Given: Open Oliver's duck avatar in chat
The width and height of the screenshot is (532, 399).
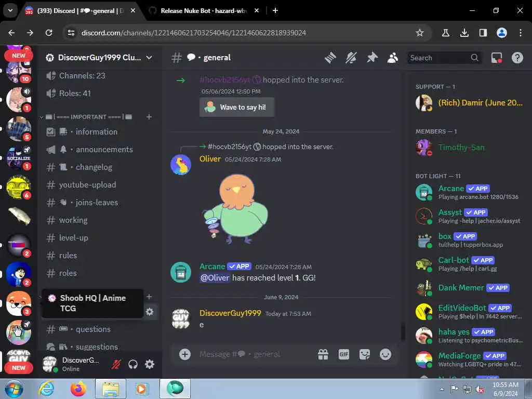Looking at the screenshot, I should pos(180,165).
